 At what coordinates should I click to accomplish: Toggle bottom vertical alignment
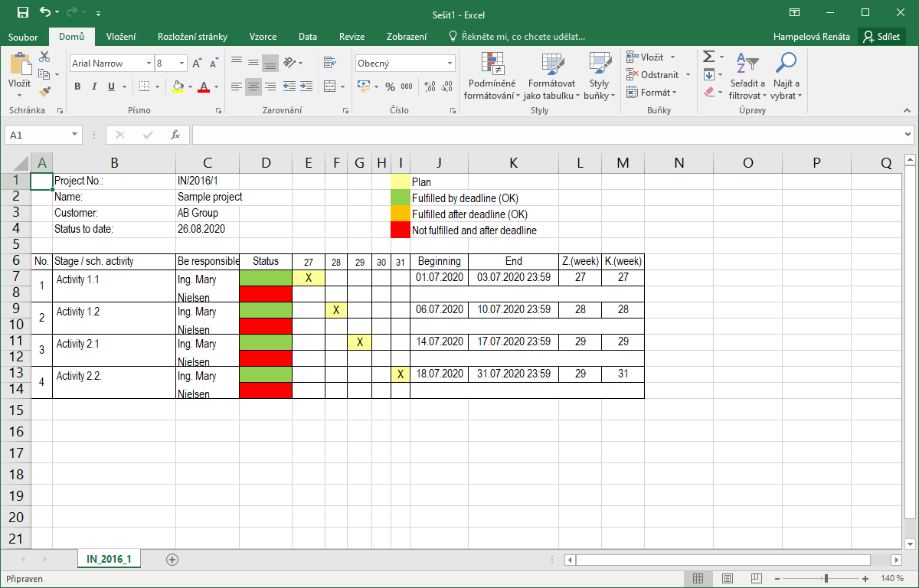[270, 63]
